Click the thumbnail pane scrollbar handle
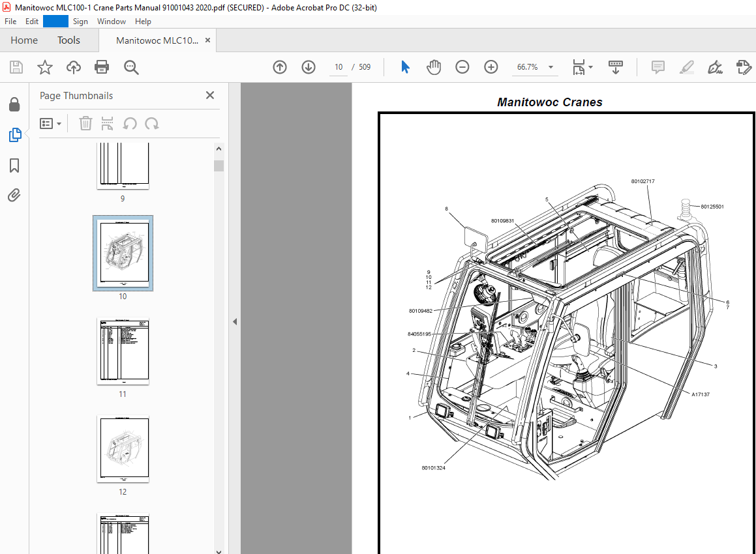 click(219, 166)
